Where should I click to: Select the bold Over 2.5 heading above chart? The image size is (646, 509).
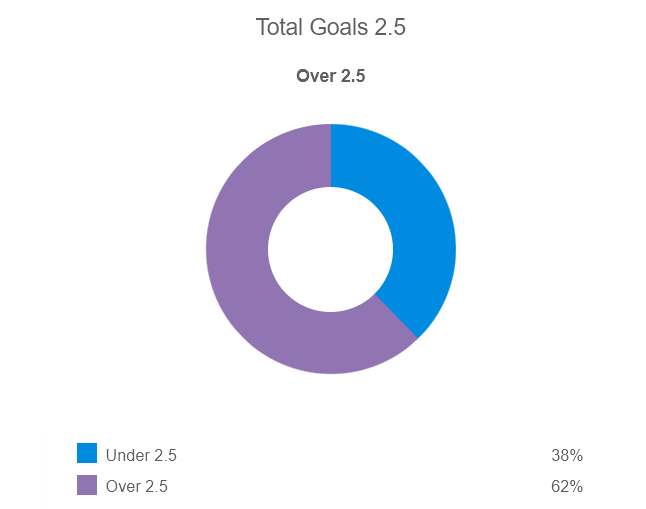pos(331,76)
